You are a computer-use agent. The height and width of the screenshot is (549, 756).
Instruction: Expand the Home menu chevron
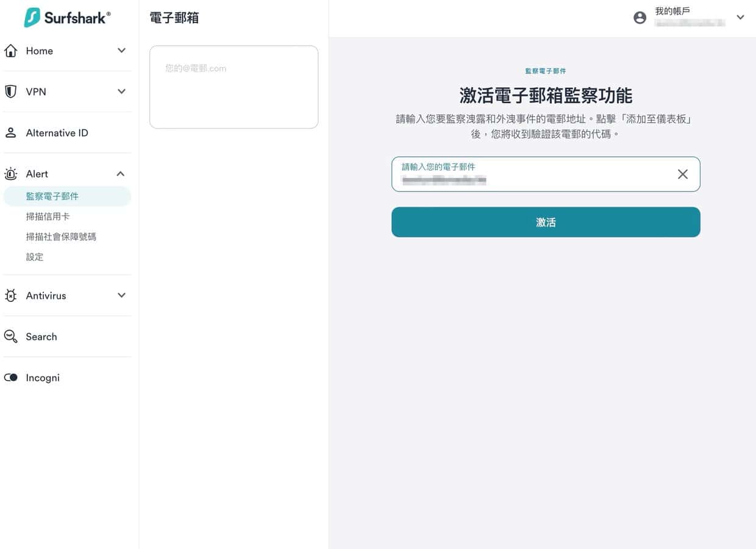coord(121,51)
